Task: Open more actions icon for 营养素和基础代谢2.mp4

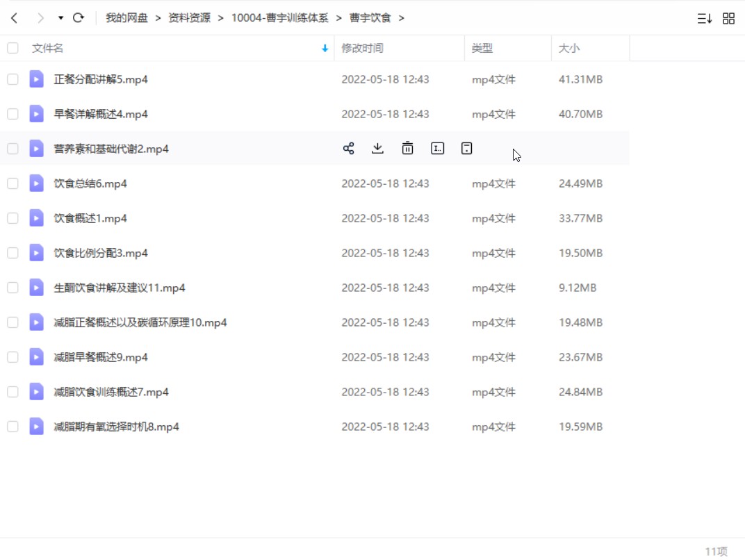Action: pyautogui.click(x=466, y=148)
